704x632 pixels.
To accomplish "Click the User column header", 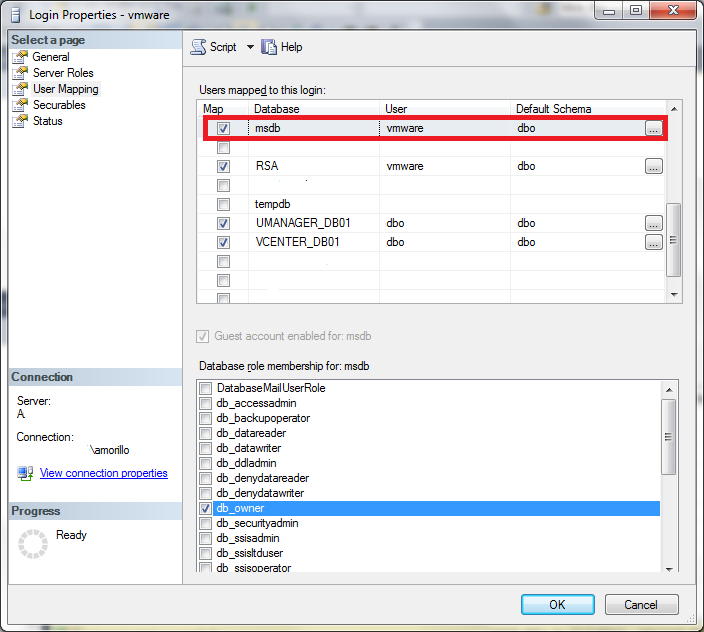I will click(445, 109).
